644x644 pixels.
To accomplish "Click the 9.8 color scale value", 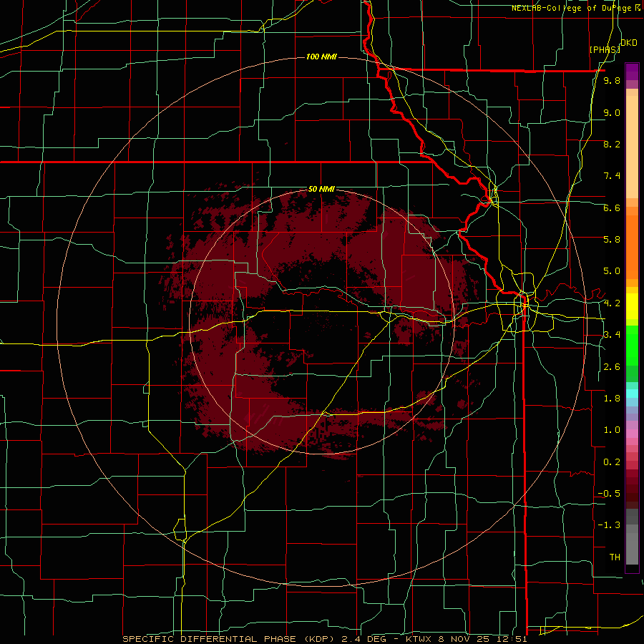I will (x=612, y=81).
